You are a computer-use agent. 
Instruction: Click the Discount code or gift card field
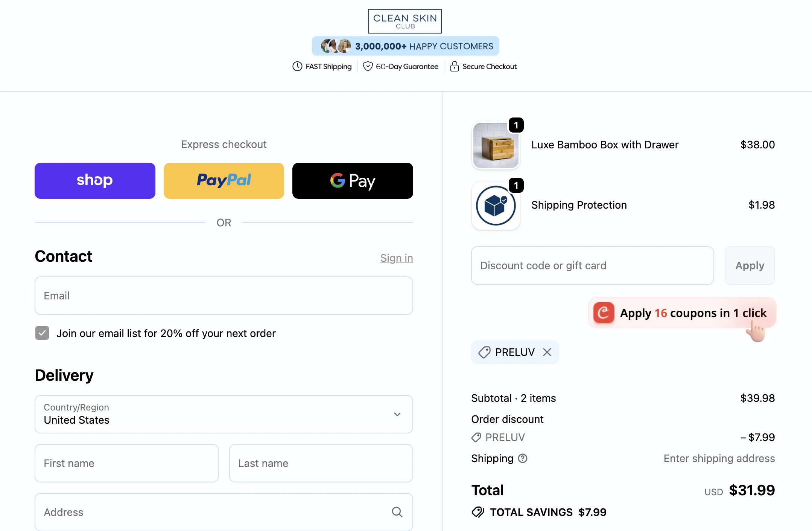[x=593, y=265]
